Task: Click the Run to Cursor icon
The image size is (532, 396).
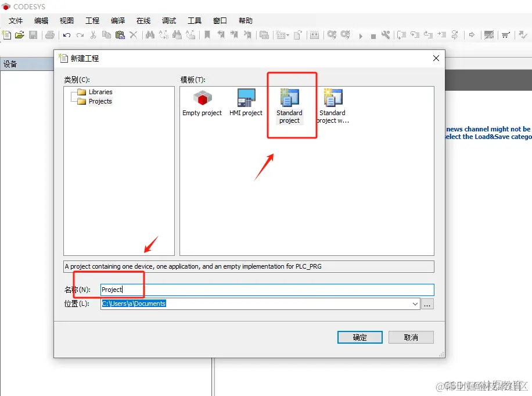Action: pos(442,35)
